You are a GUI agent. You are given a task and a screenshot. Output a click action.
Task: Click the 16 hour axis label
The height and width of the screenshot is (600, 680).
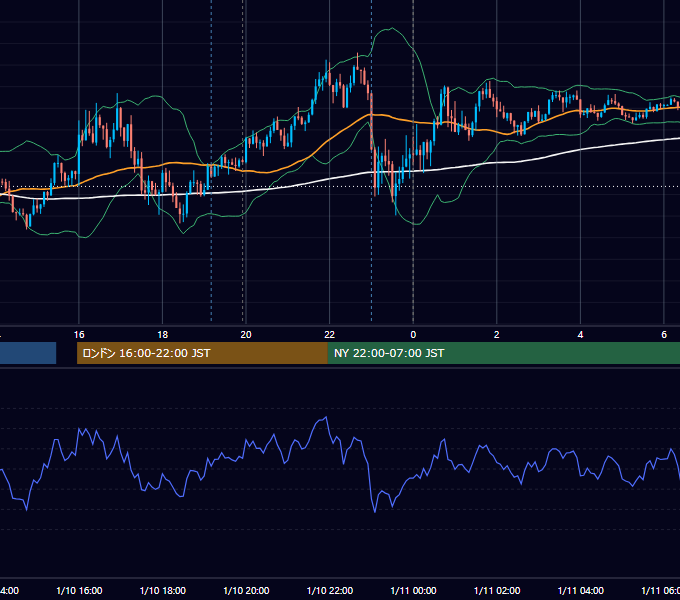tap(79, 335)
